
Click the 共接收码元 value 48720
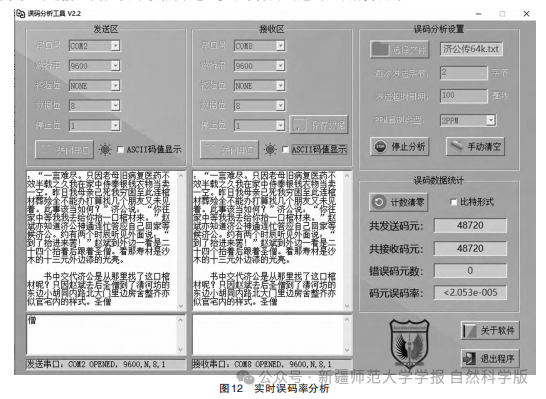(470, 249)
